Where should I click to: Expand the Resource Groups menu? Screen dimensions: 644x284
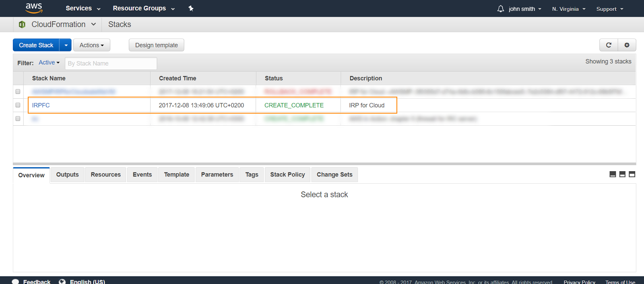(x=144, y=8)
